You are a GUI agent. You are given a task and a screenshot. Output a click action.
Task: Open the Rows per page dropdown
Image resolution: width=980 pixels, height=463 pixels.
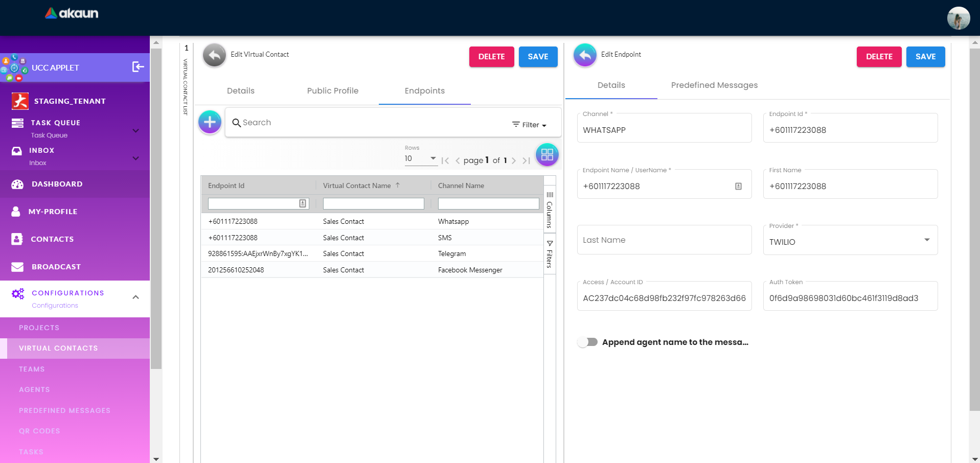(x=420, y=159)
